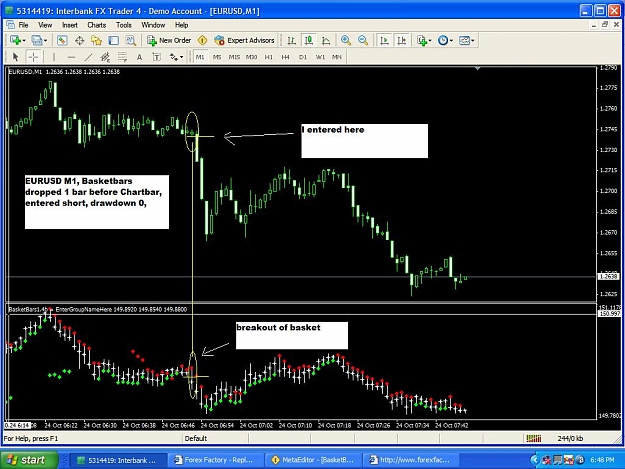Switch to MetaEditor taskbar window

click(x=313, y=460)
